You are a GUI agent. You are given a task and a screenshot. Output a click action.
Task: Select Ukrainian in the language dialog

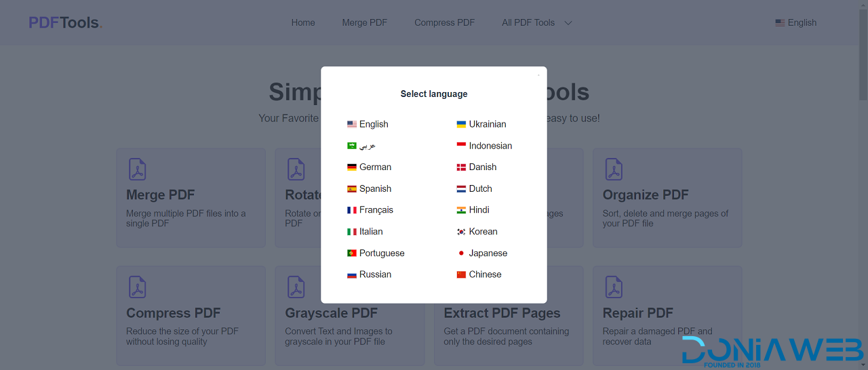(x=487, y=125)
